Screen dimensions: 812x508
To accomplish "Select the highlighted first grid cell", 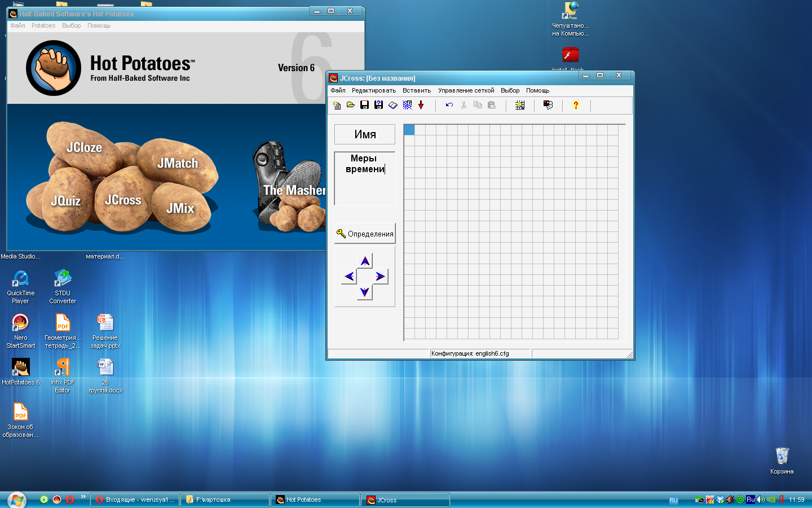I will pos(409,130).
